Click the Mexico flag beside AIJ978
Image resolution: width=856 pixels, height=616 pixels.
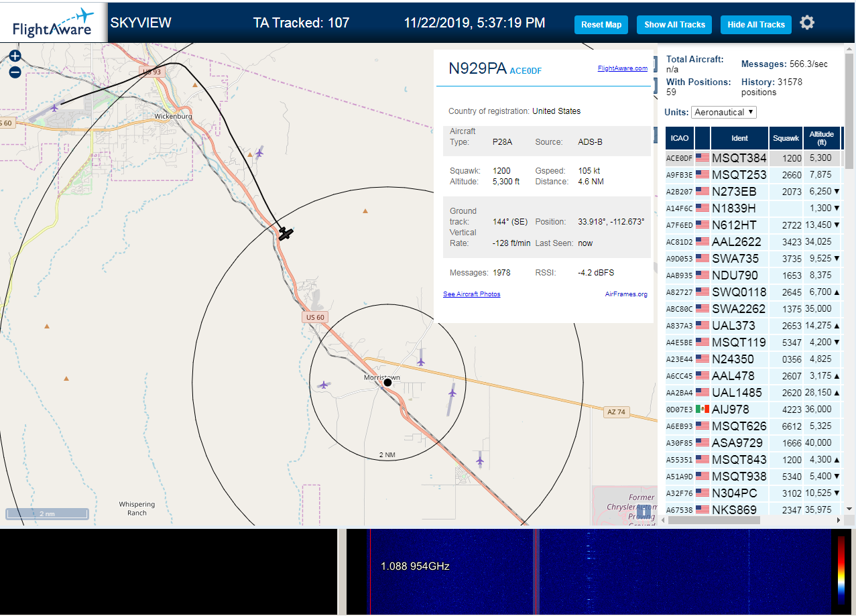point(702,409)
